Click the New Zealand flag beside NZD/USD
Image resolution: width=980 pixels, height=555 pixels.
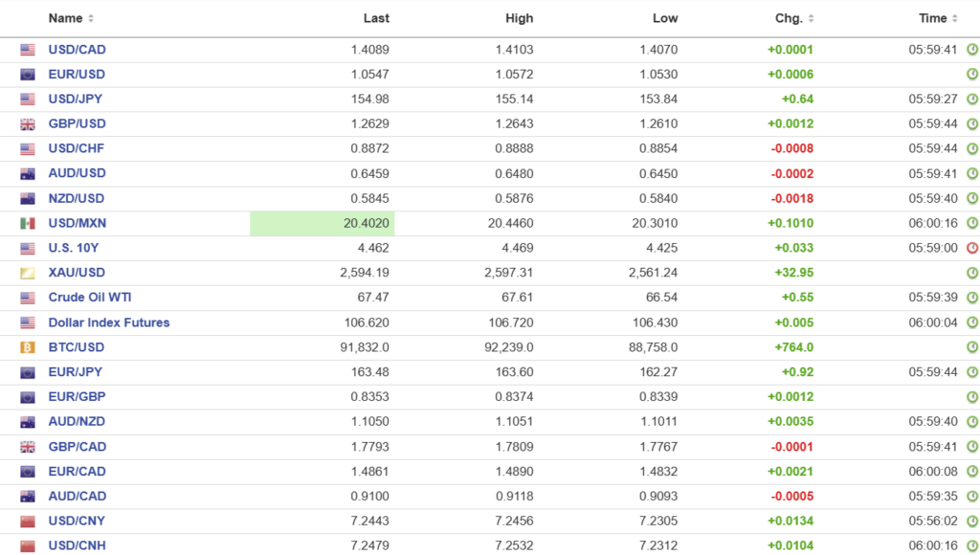[x=28, y=198]
